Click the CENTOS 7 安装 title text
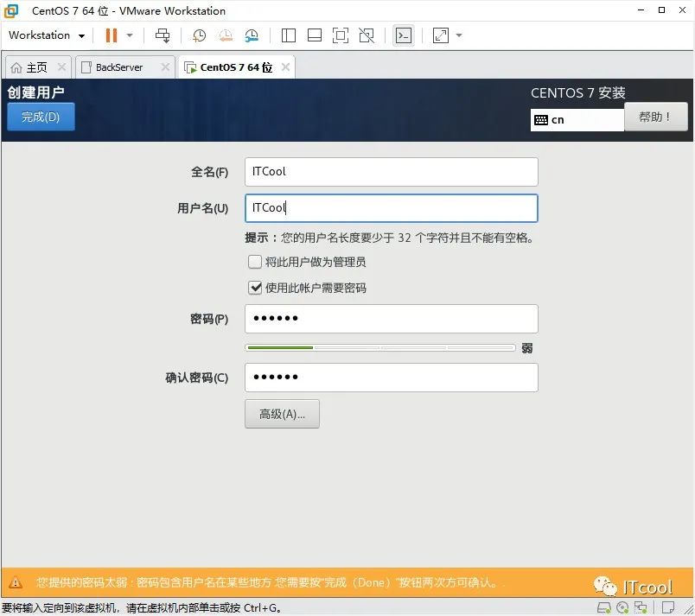This screenshot has height=616, width=695. coord(578,93)
